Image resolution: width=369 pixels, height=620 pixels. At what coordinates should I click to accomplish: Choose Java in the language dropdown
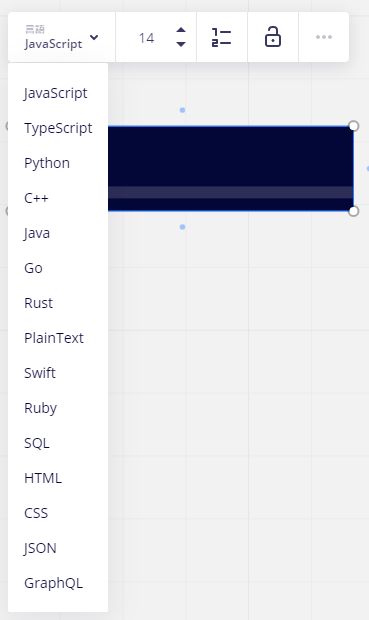coord(58,233)
